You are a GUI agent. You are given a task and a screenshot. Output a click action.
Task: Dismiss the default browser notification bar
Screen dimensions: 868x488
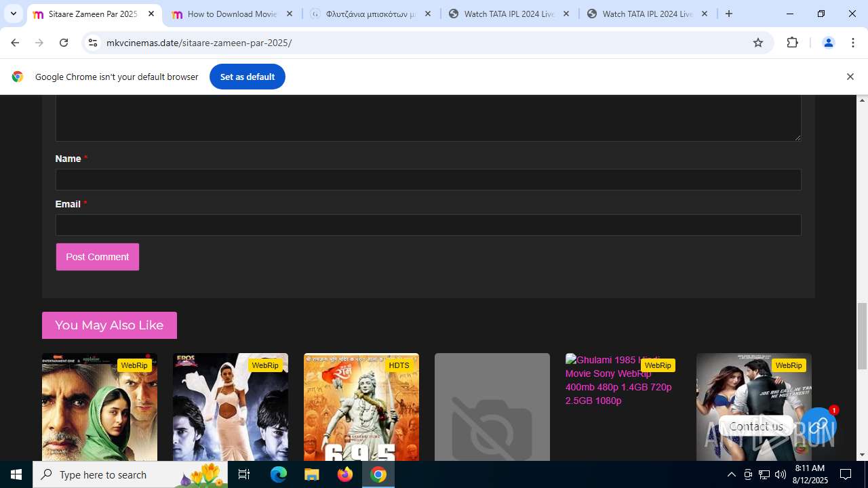(x=850, y=77)
